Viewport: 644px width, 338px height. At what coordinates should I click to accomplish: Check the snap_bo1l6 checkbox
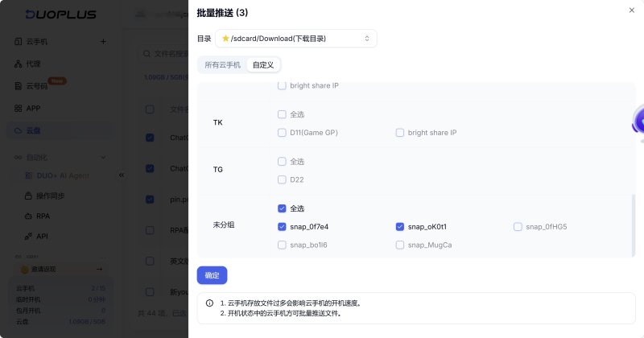pyautogui.click(x=282, y=245)
